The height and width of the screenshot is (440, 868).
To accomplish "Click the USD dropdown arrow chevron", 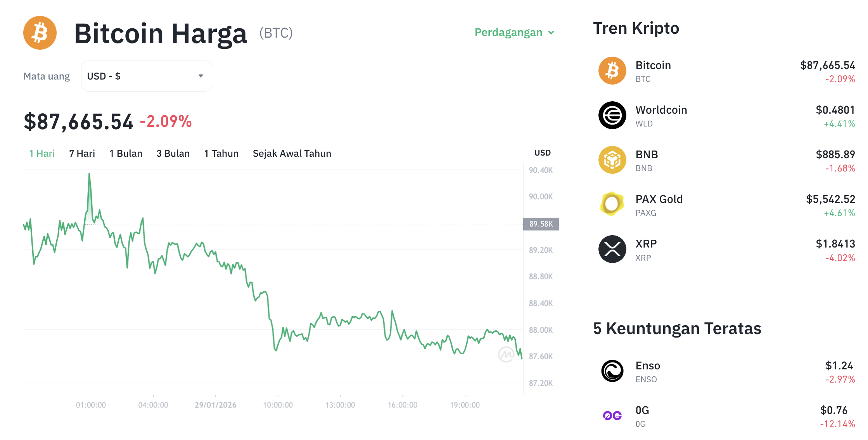I will (x=201, y=76).
